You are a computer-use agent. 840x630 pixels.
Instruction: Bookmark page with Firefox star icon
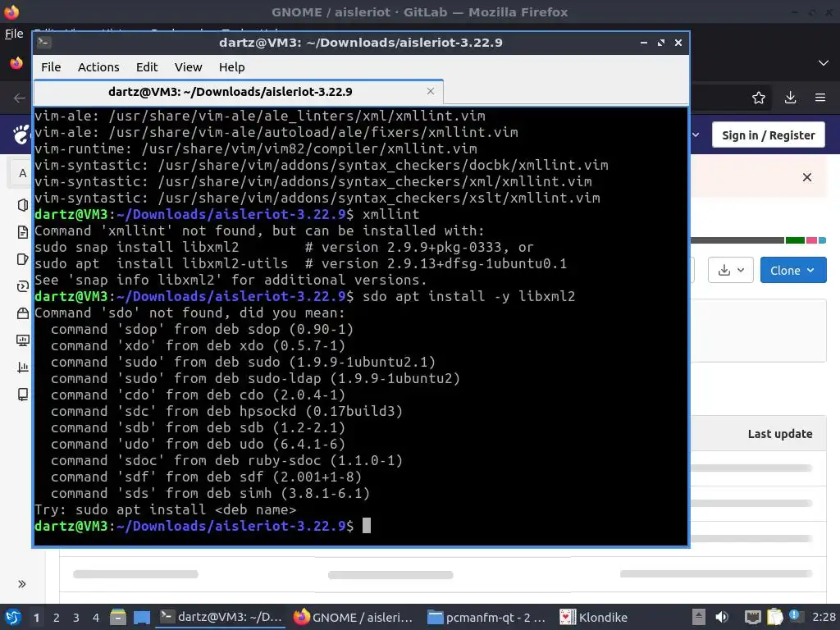759,98
